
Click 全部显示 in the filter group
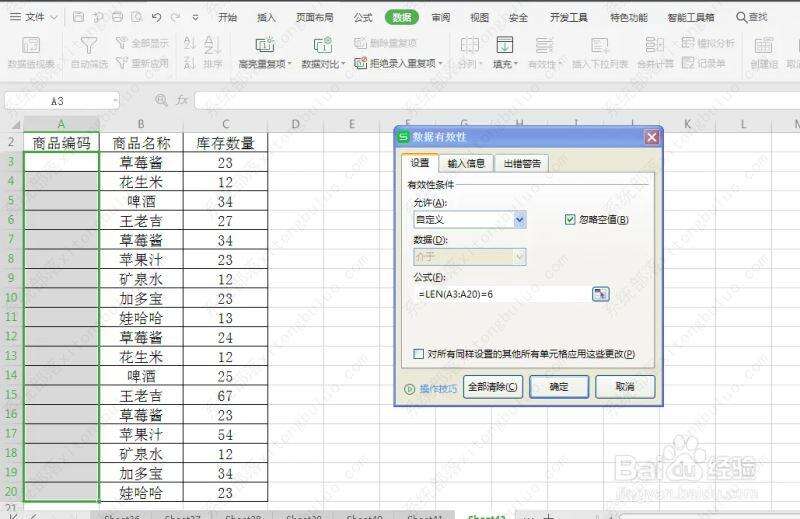click(x=142, y=43)
